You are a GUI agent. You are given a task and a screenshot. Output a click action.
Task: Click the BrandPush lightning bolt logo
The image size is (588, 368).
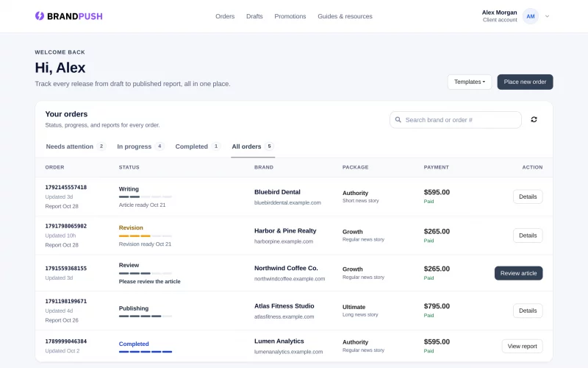click(40, 15)
